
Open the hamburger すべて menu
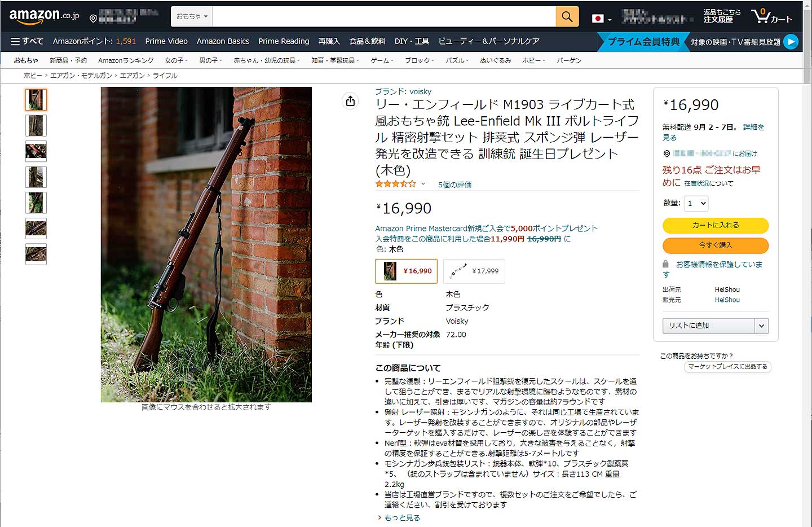[x=27, y=41]
